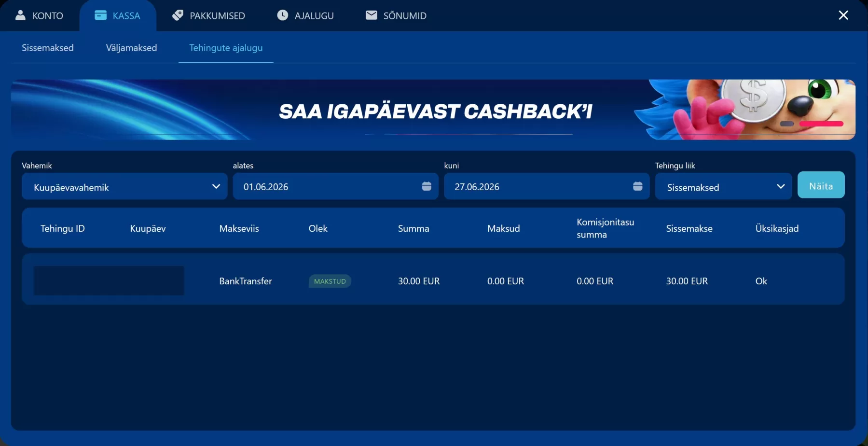The height and width of the screenshot is (446, 868).
Task: Click the clock icon beside AJALUGU
Action: tap(282, 15)
